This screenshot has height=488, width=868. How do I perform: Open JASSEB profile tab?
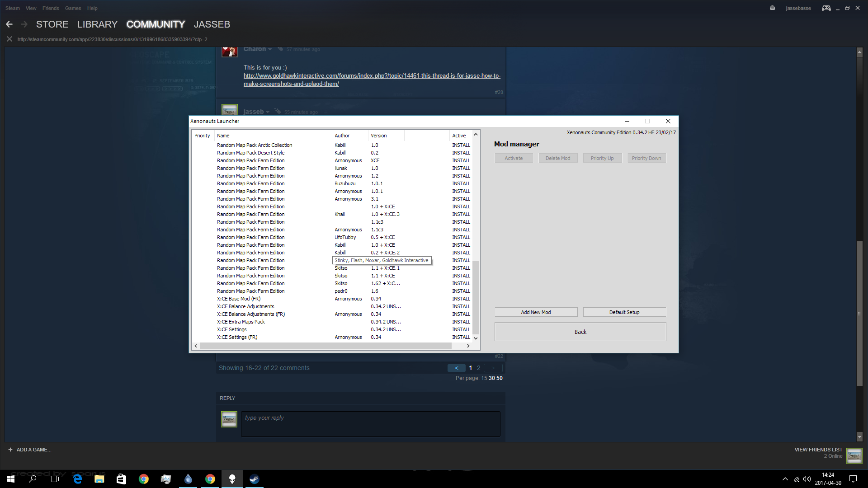[x=212, y=24]
